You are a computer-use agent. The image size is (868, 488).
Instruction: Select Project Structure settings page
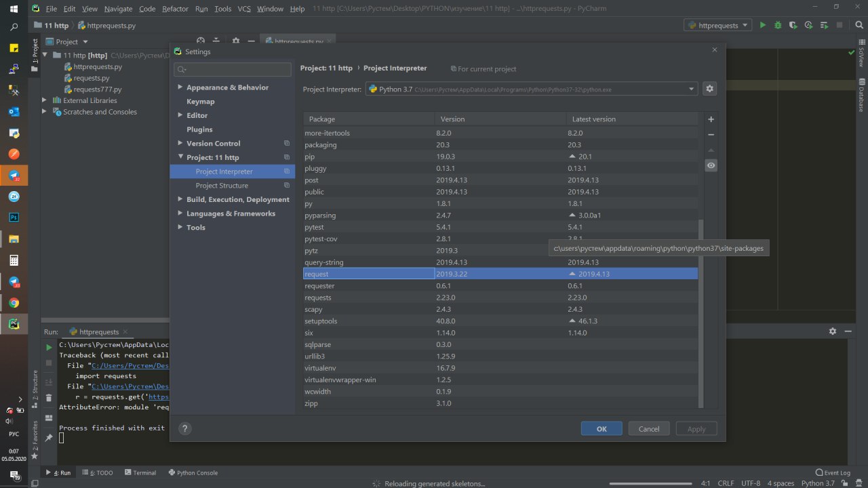(x=222, y=185)
